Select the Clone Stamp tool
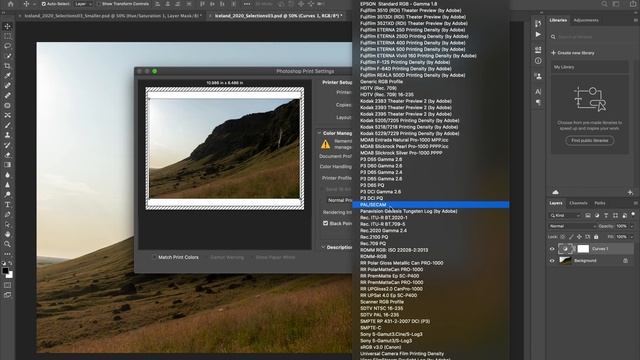This screenshot has width=640, height=360. 7,135
